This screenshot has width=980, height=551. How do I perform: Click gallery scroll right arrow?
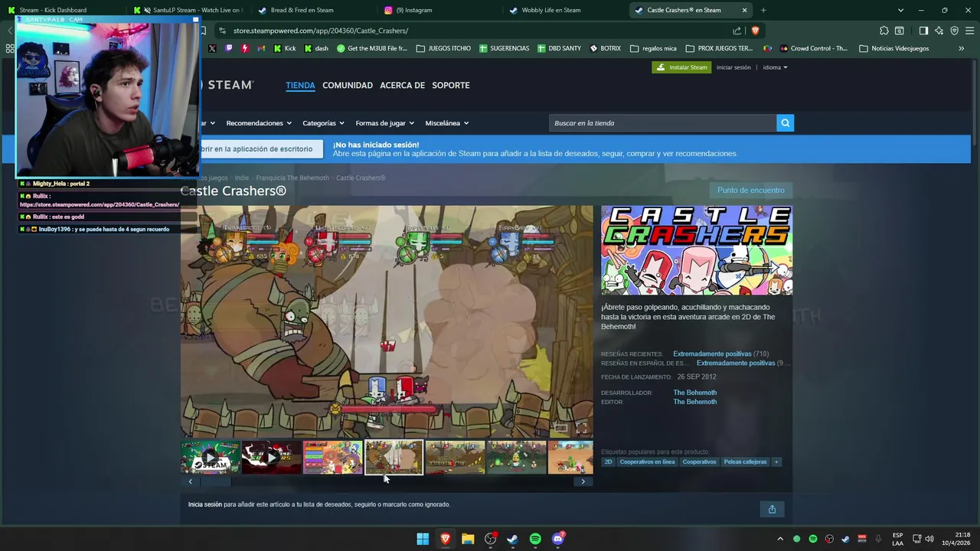click(583, 481)
